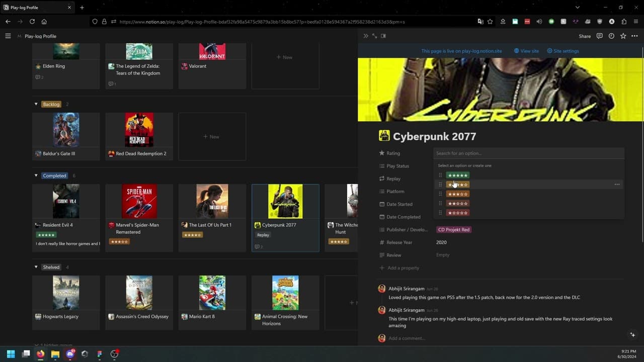Open the Resident Evil 4 card

click(x=66, y=218)
